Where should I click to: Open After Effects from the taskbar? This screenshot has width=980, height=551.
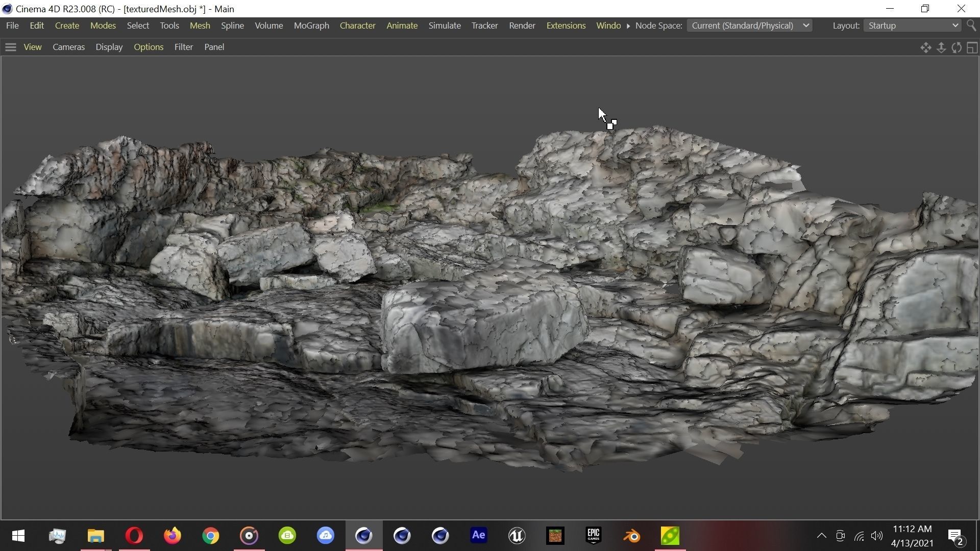478,536
